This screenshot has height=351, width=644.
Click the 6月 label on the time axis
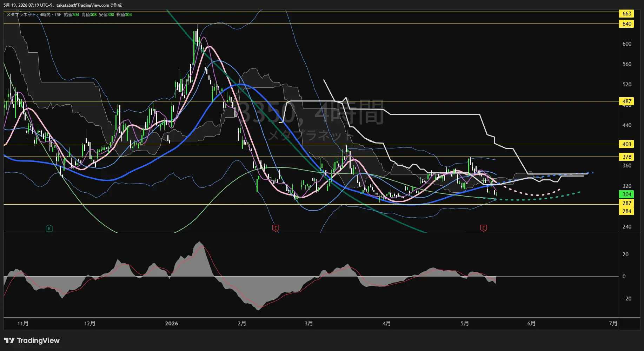[x=531, y=324]
